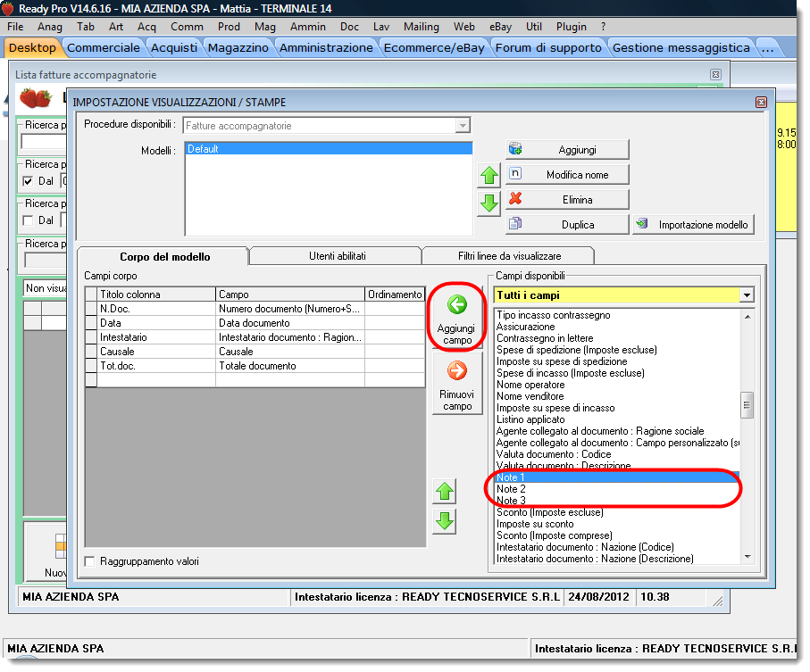Screen dimensions: 810x672
Task: Click the green Aggiungi campo arrow icon
Action: click(456, 304)
